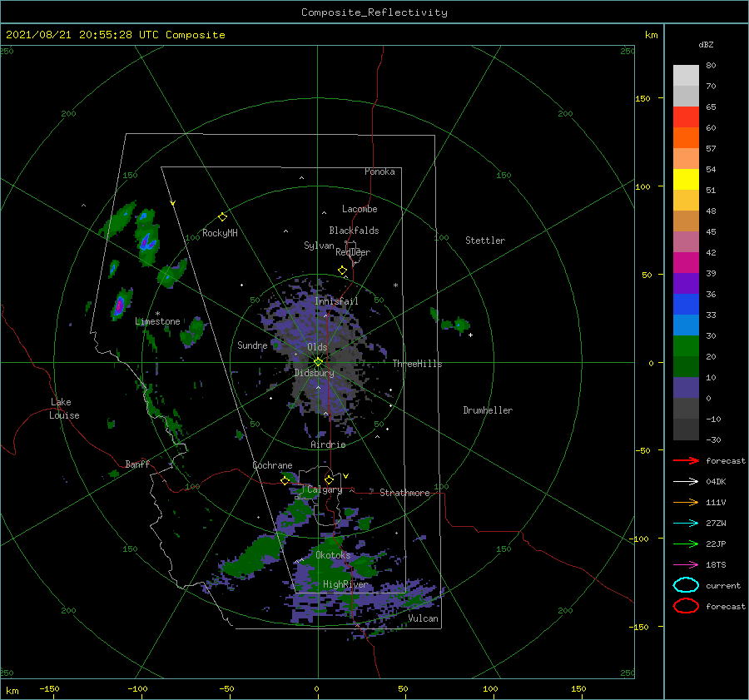Click the Ponoka town label

[x=379, y=171]
